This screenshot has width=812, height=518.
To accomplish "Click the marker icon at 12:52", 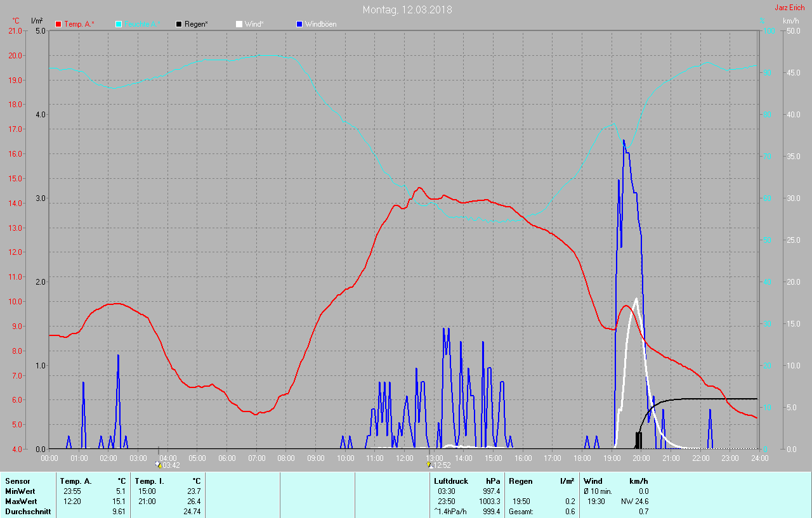I will pos(431,465).
